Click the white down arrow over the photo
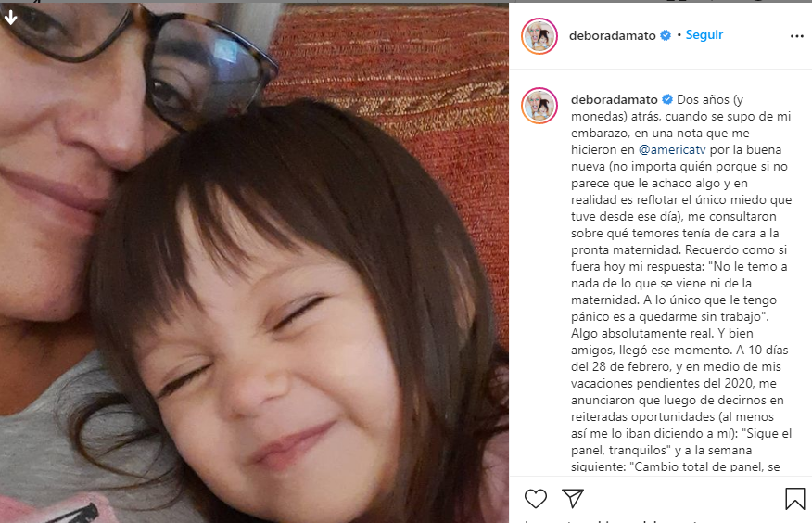The height and width of the screenshot is (523, 812). pyautogui.click(x=10, y=19)
